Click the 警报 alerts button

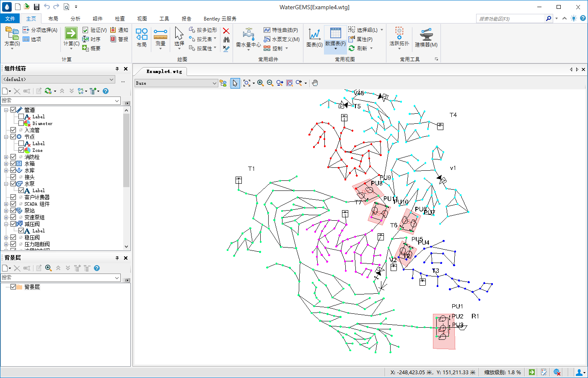pos(119,39)
